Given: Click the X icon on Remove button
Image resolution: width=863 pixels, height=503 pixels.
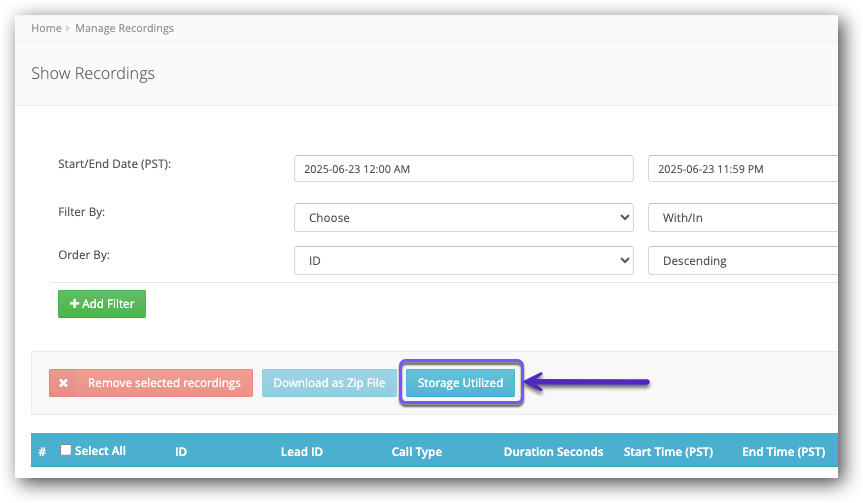Looking at the screenshot, I should click(63, 382).
